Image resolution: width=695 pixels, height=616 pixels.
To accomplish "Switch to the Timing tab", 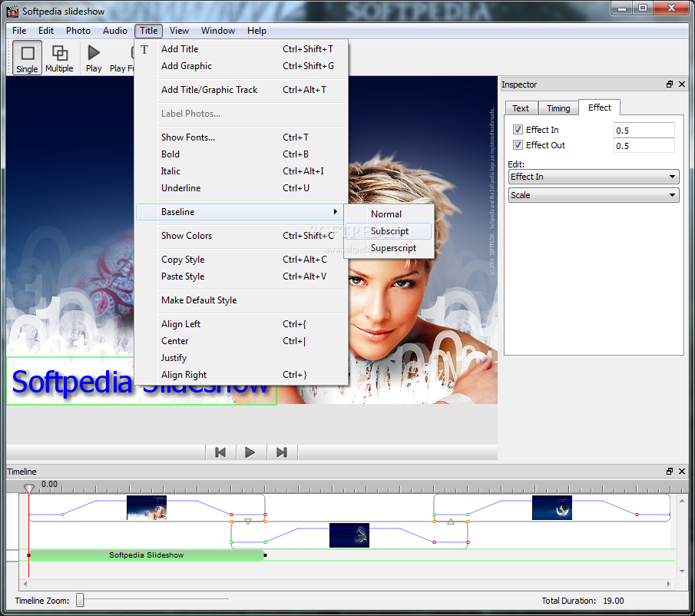I will pyautogui.click(x=558, y=108).
